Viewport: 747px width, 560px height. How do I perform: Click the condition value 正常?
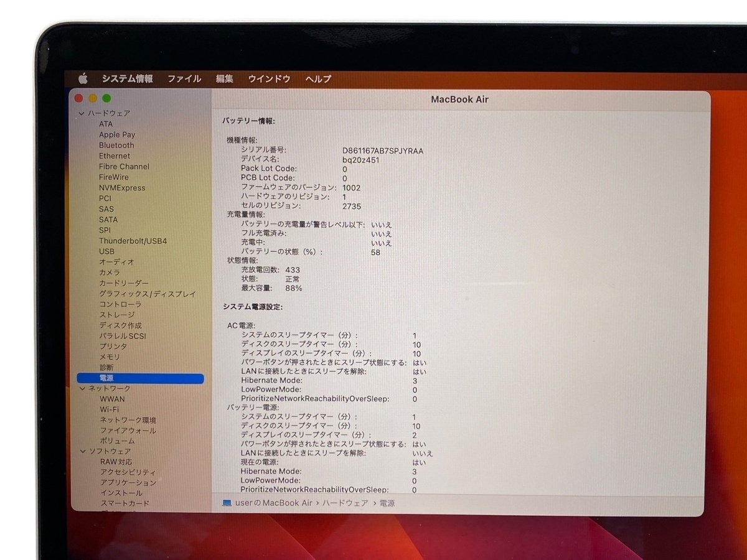(x=293, y=279)
